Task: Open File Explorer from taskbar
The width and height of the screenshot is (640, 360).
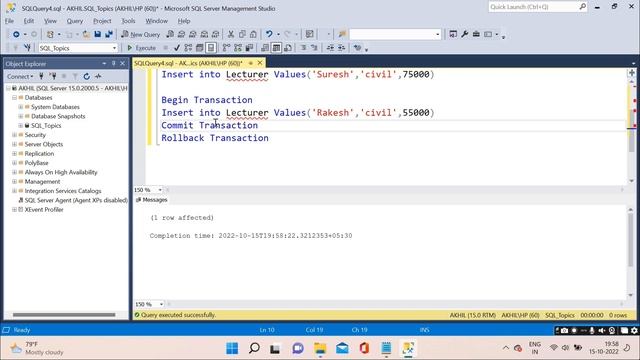Action: [320, 348]
